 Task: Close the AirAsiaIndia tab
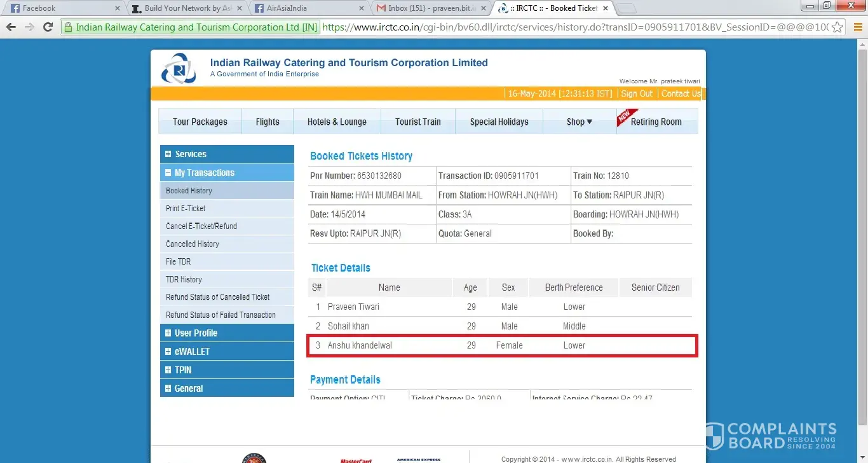pos(361,8)
